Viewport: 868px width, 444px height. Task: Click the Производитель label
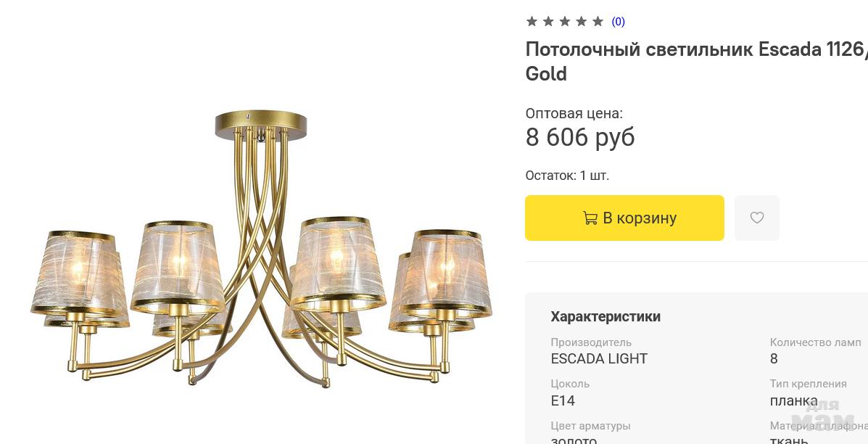pyautogui.click(x=591, y=342)
